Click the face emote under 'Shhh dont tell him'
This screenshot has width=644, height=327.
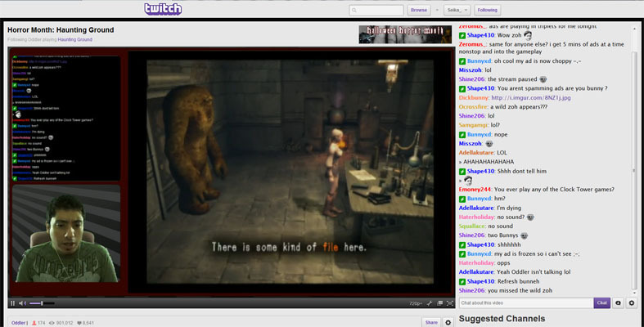(x=468, y=180)
